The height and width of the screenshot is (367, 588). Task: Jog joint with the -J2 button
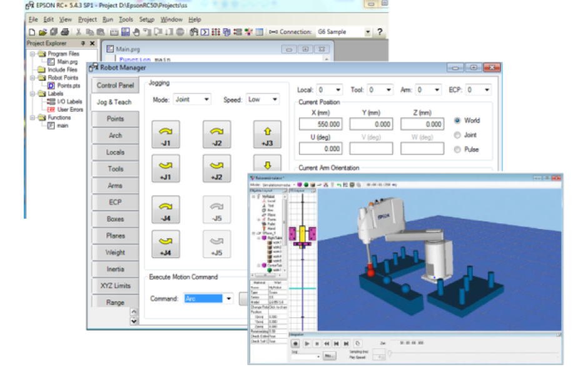[x=217, y=134]
